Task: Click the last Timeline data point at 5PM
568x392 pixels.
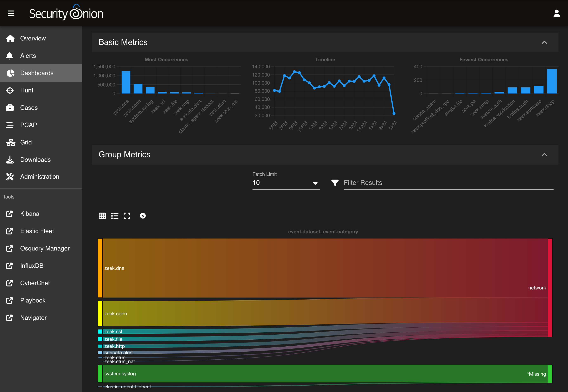Action: (x=394, y=113)
